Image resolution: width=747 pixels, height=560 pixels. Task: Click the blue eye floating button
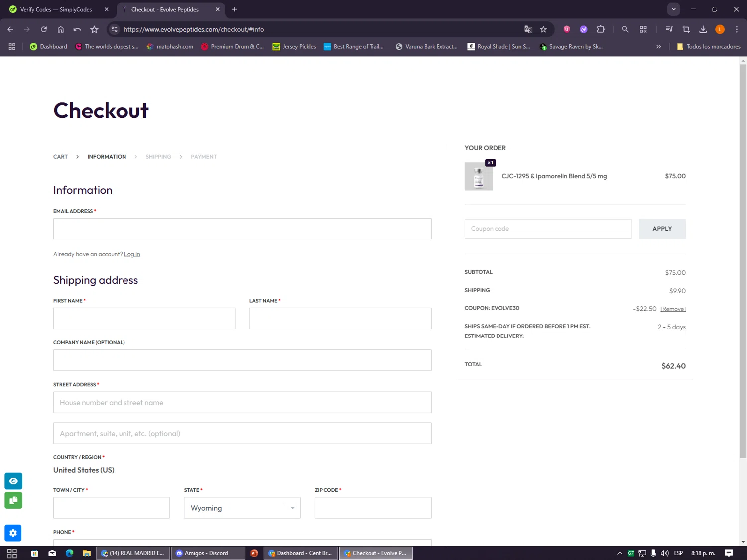tap(13, 481)
